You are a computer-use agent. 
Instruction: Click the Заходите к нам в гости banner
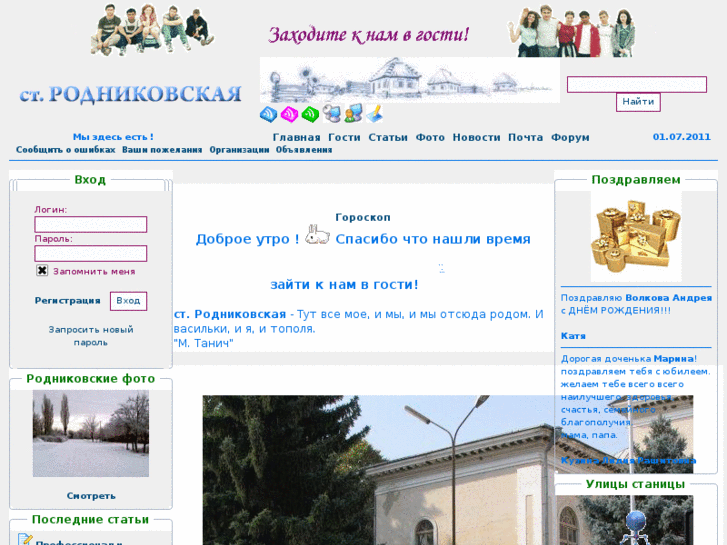[369, 35]
